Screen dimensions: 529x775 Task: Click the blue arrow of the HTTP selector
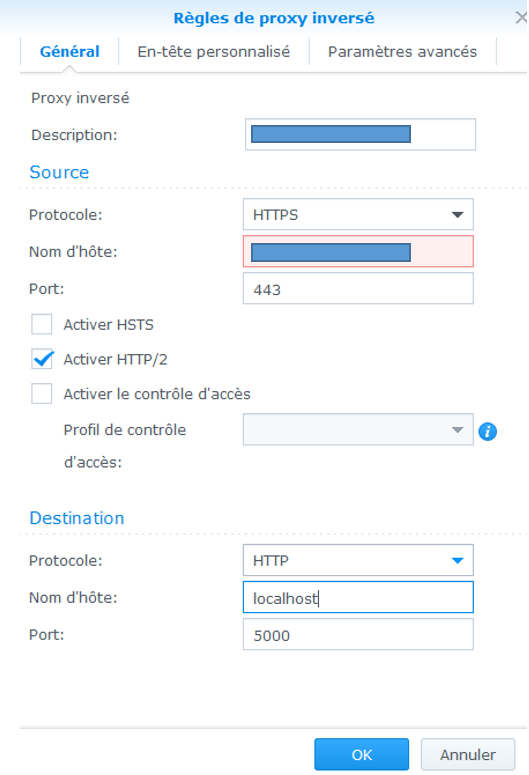click(457, 560)
